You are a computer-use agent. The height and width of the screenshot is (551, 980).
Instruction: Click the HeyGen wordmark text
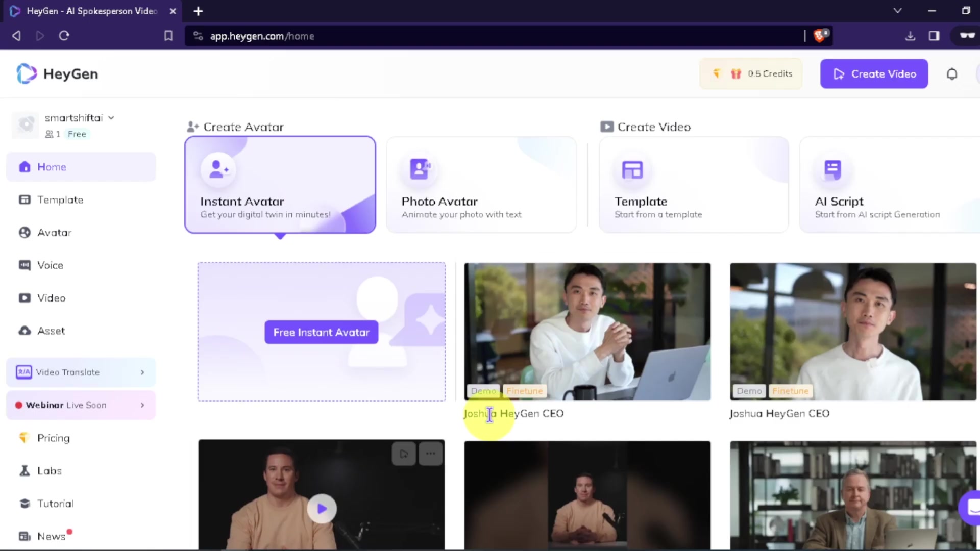[70, 74]
